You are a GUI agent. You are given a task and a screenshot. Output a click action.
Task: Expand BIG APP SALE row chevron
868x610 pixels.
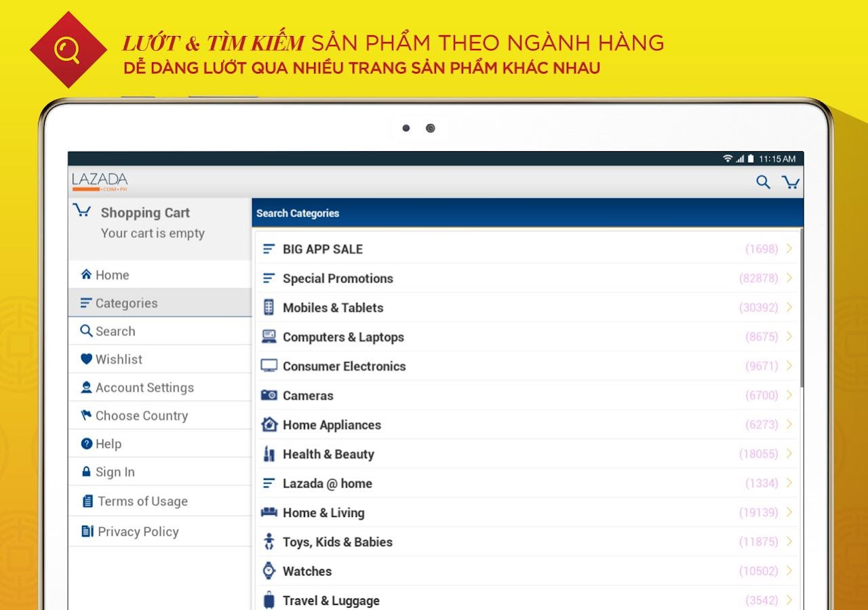[x=789, y=249]
